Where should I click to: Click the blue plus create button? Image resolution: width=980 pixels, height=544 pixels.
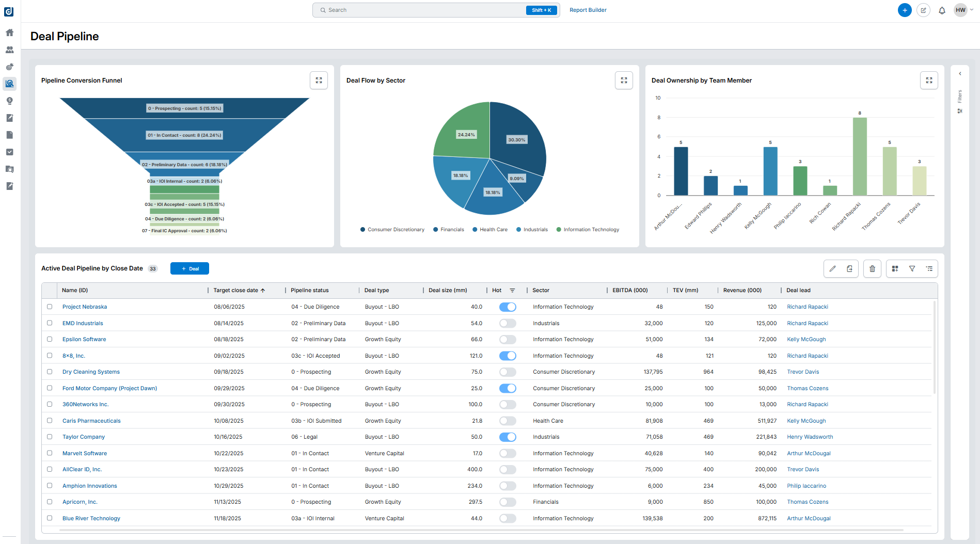905,10
